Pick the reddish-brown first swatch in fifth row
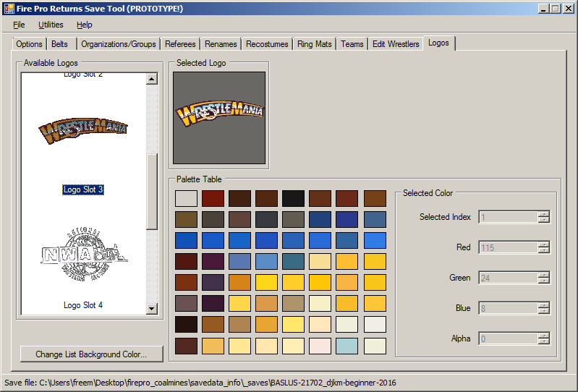The width and height of the screenshot is (578, 392). coord(186,282)
